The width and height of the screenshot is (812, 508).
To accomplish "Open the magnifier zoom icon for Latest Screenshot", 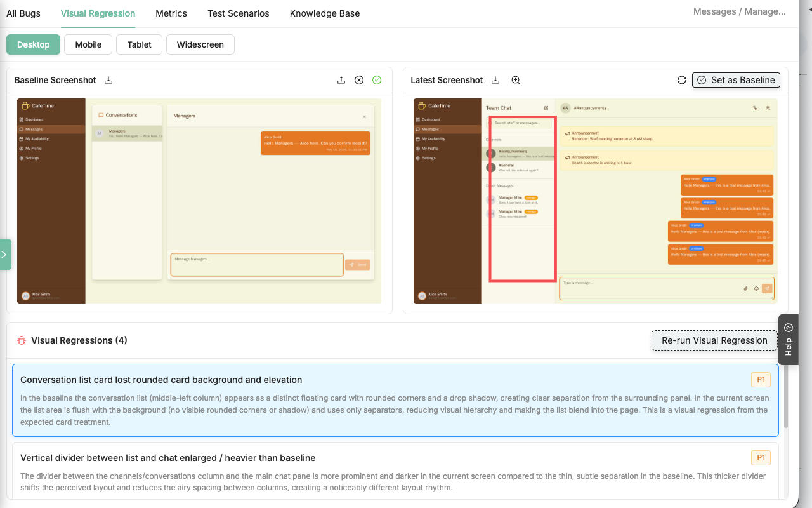I will click(x=516, y=80).
